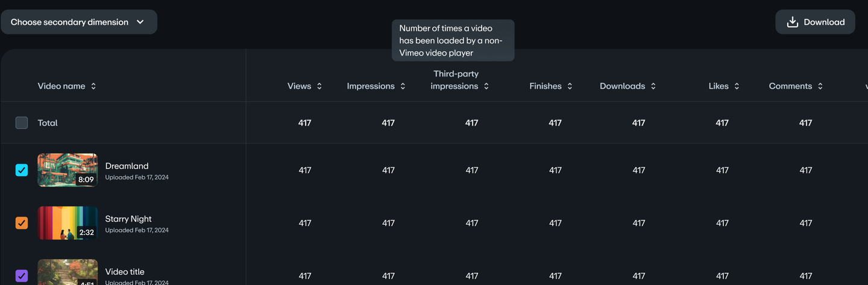This screenshot has width=868, height=285.
Task: Click the Views column header label
Action: pyautogui.click(x=299, y=86)
